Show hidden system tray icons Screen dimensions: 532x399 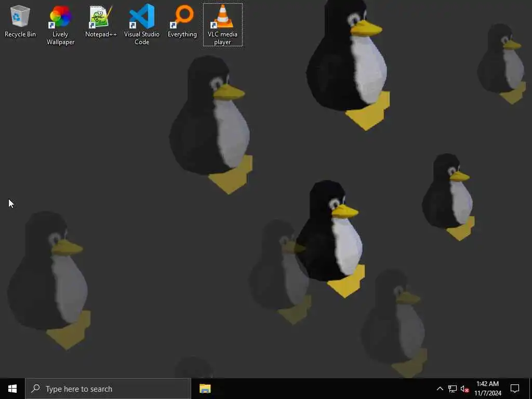(440, 389)
